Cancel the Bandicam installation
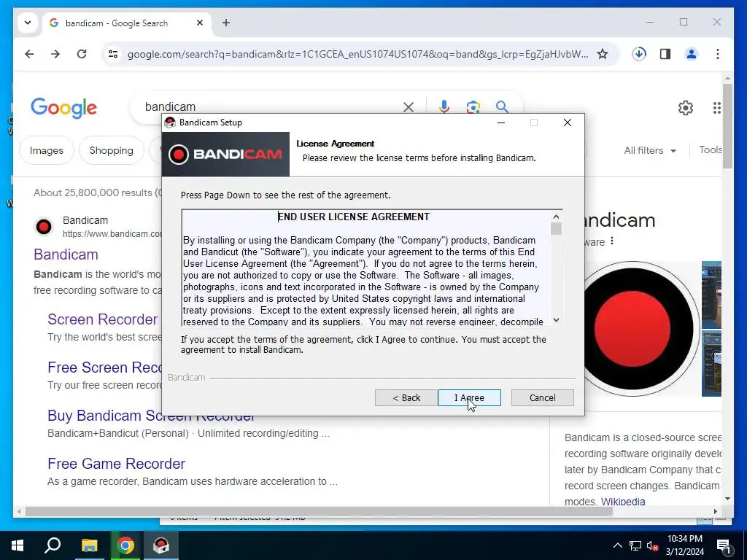This screenshot has height=560, width=747. [x=542, y=397]
